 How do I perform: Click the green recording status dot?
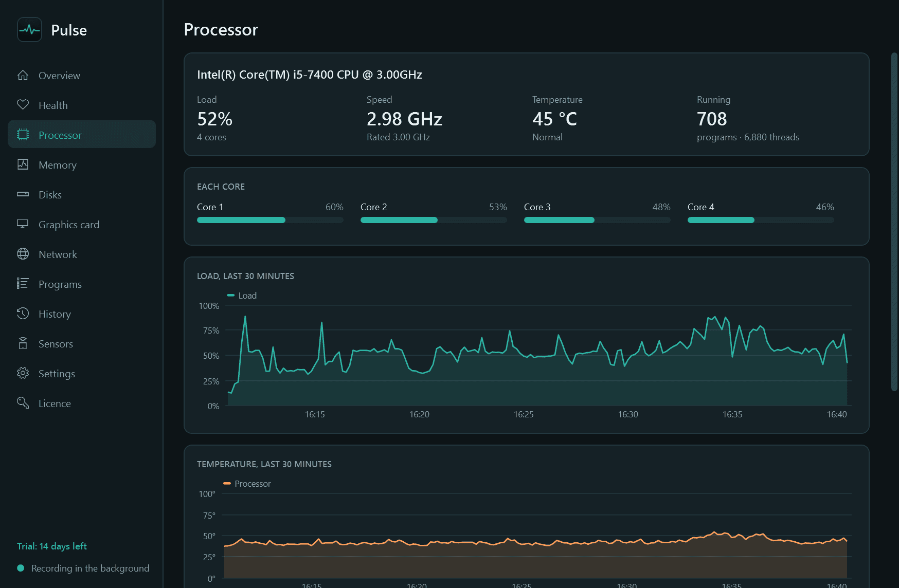(21, 568)
